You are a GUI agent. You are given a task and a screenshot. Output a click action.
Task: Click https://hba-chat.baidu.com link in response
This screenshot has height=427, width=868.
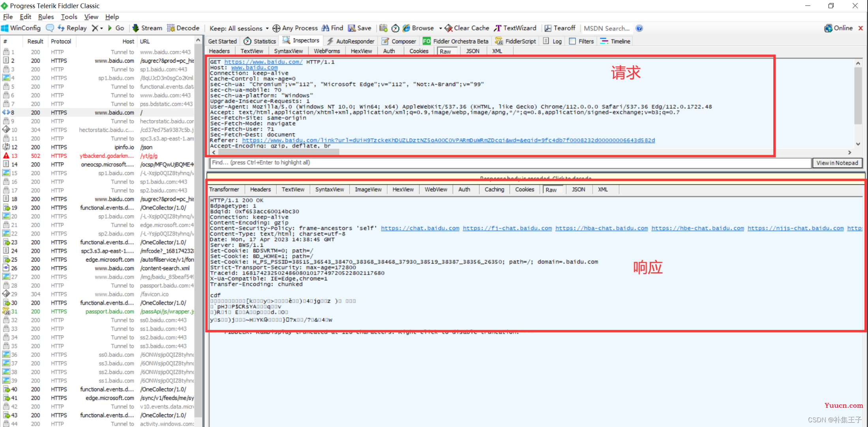pos(602,228)
